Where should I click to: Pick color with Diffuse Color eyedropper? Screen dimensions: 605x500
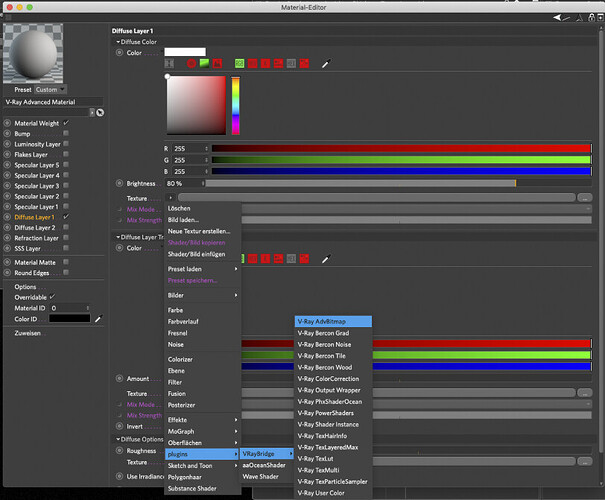click(x=326, y=64)
